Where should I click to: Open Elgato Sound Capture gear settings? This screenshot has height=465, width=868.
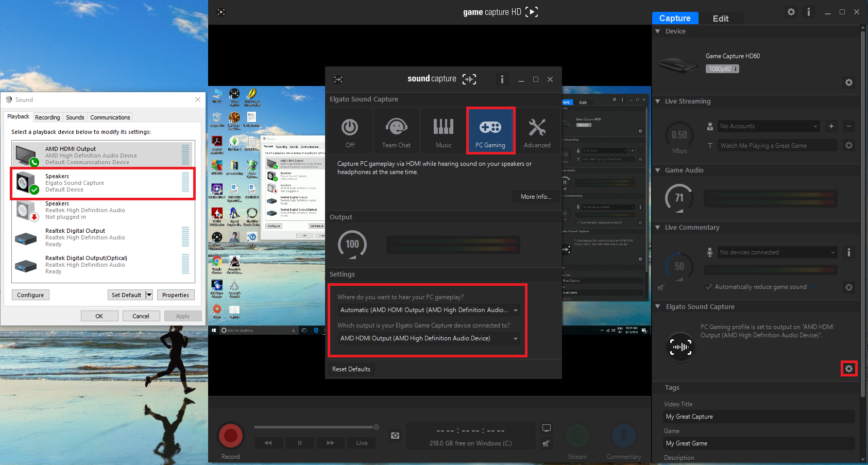point(848,369)
